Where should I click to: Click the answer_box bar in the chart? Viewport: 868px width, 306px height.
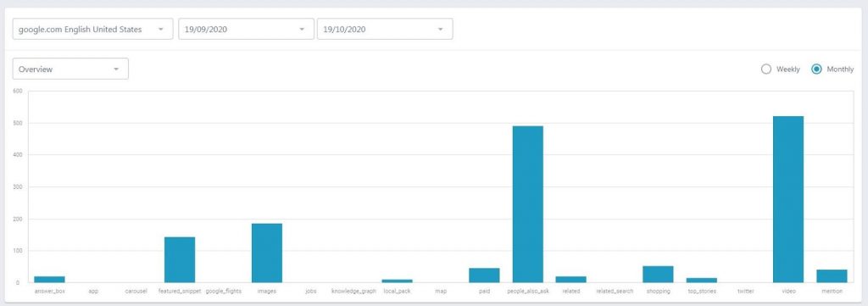coord(49,280)
